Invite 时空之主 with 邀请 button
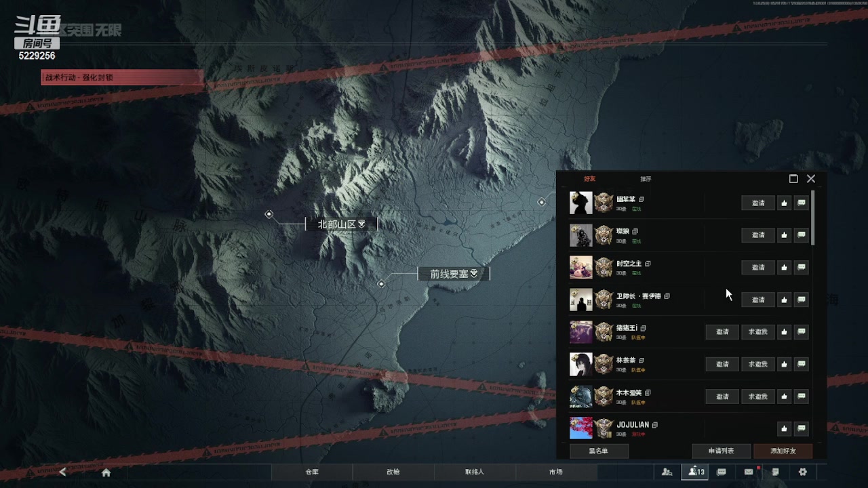Screen dimensions: 868x488 point(758,267)
